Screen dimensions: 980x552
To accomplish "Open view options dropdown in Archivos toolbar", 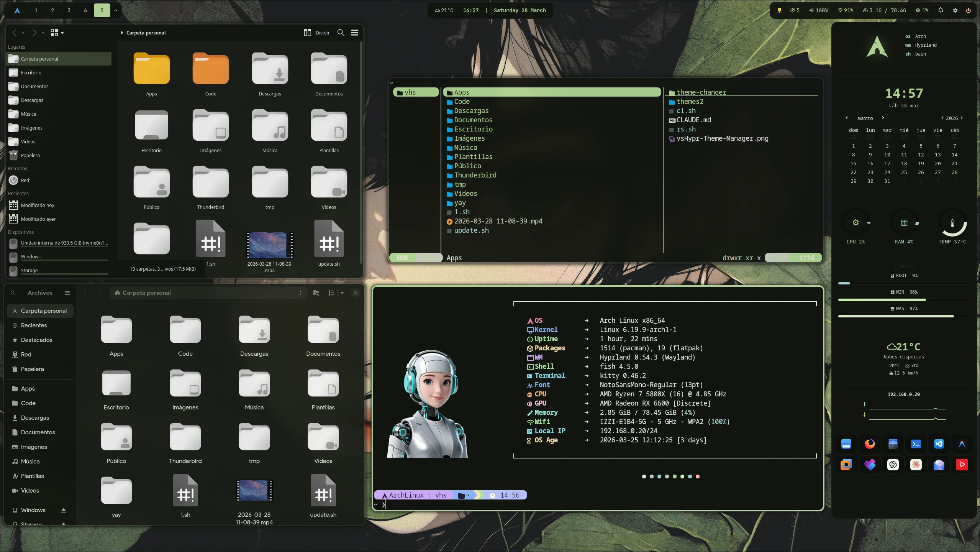I will [342, 293].
